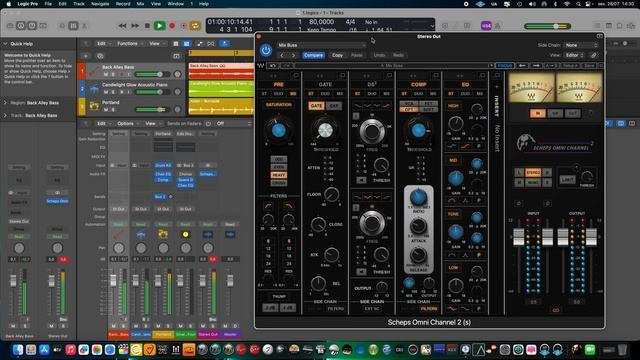Click the Record button in the transport
The width and height of the screenshot is (640, 360).
(172, 26)
